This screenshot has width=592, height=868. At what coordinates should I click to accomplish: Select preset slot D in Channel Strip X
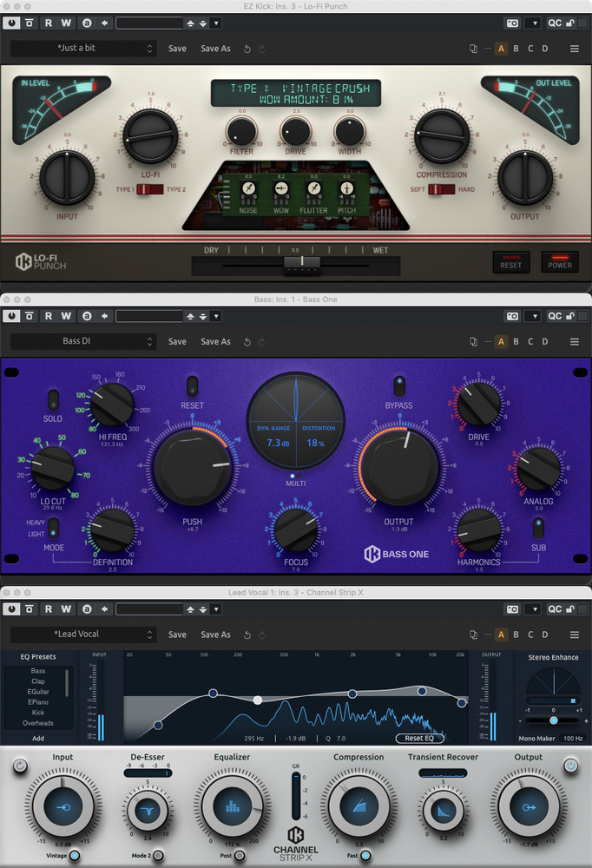point(545,635)
